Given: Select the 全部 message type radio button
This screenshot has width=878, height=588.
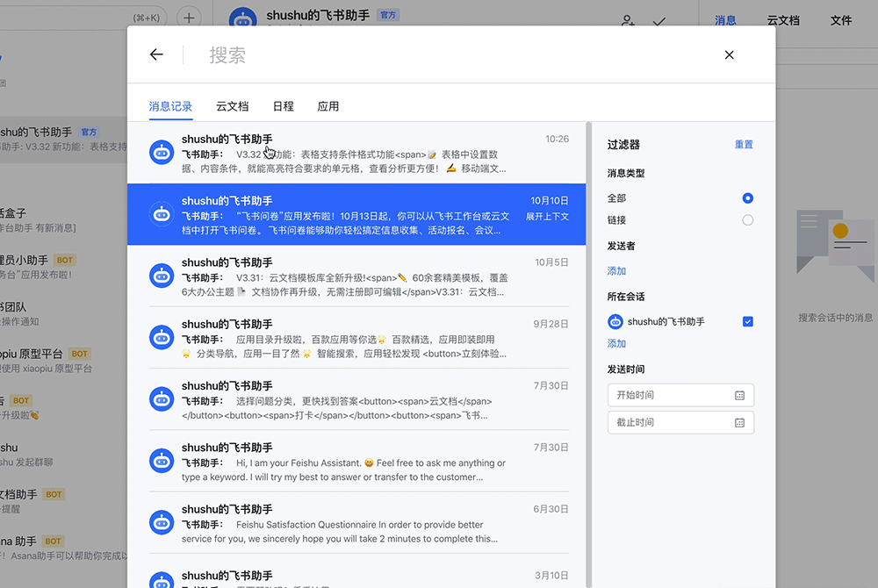Looking at the screenshot, I should 747,198.
